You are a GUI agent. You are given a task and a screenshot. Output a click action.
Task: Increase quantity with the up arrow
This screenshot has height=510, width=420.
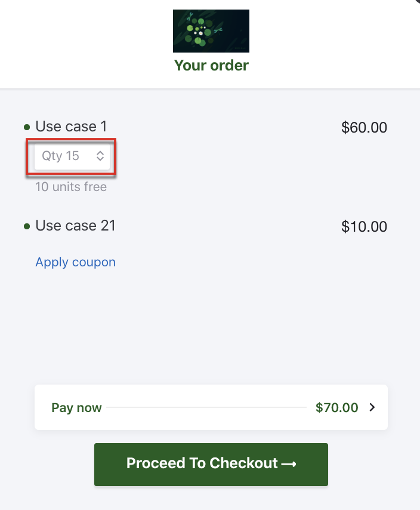tap(100, 152)
